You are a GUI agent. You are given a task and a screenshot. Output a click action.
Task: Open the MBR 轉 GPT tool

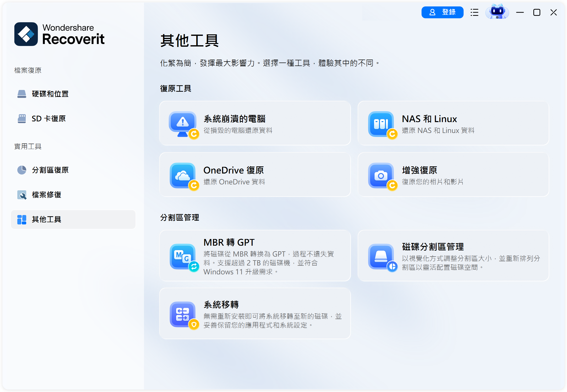pyautogui.click(x=255, y=256)
